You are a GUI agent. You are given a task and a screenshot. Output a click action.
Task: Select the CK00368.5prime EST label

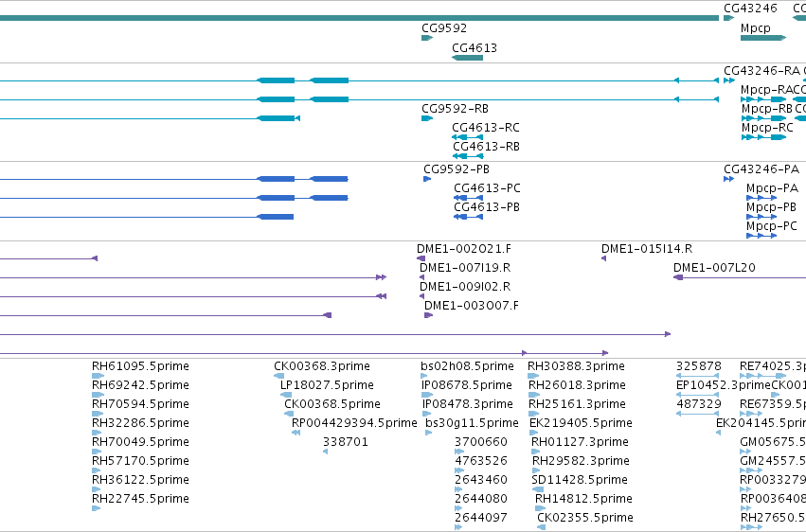tap(332, 404)
